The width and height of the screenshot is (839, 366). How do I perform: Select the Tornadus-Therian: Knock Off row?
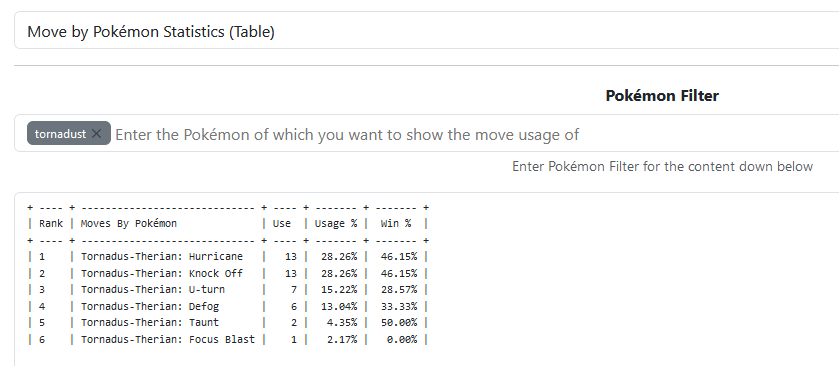click(x=228, y=273)
